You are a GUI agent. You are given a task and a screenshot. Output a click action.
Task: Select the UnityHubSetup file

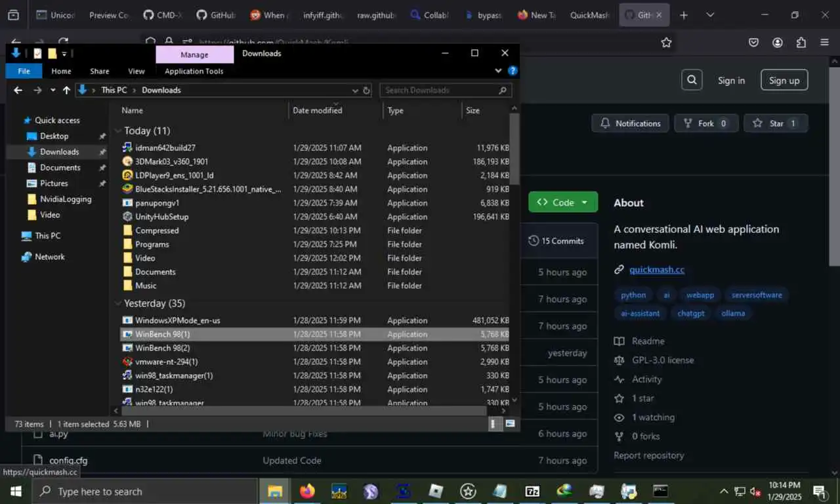161,217
